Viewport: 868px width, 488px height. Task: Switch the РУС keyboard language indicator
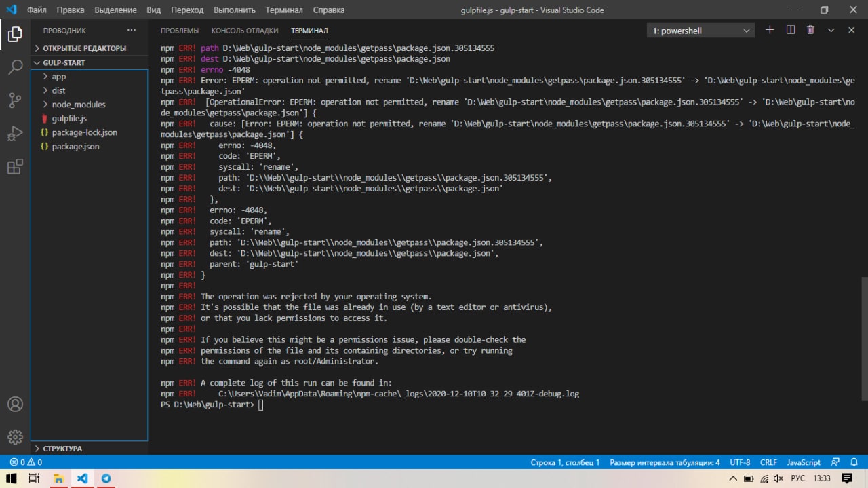point(798,478)
